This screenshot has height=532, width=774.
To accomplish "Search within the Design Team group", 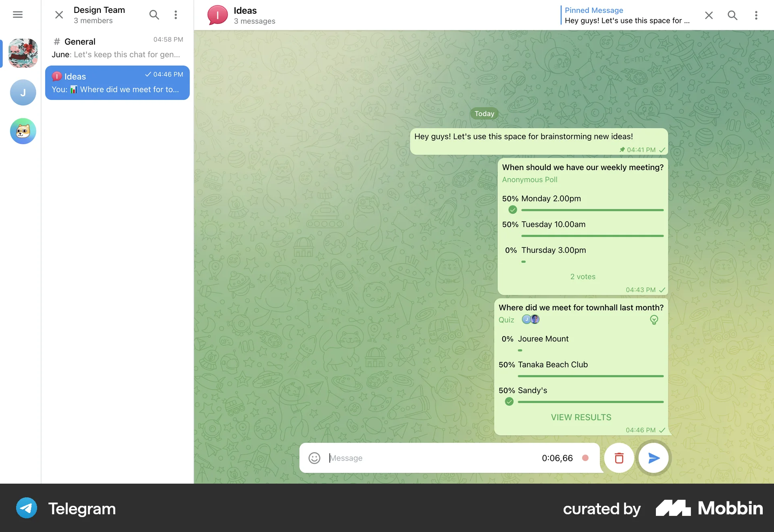I will [154, 15].
